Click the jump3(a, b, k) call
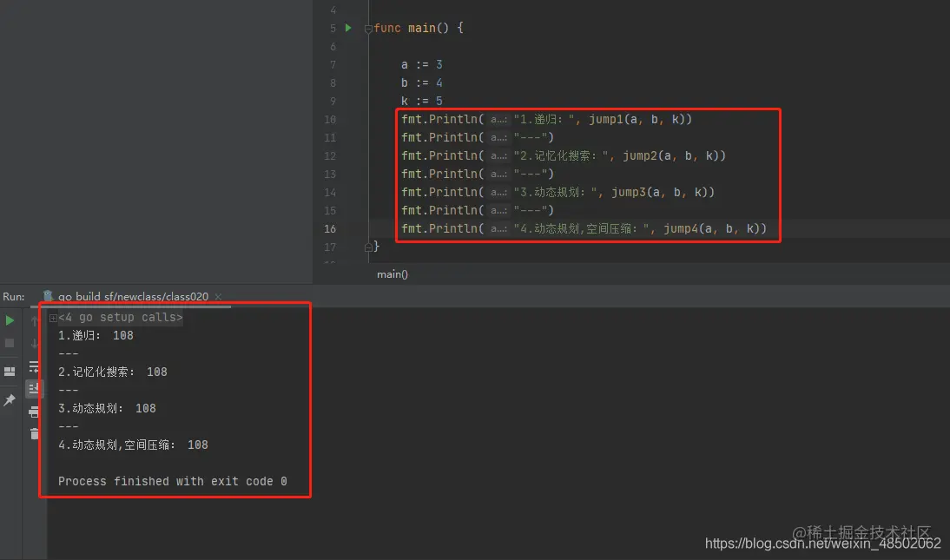The height and width of the screenshot is (560, 950). tap(659, 192)
